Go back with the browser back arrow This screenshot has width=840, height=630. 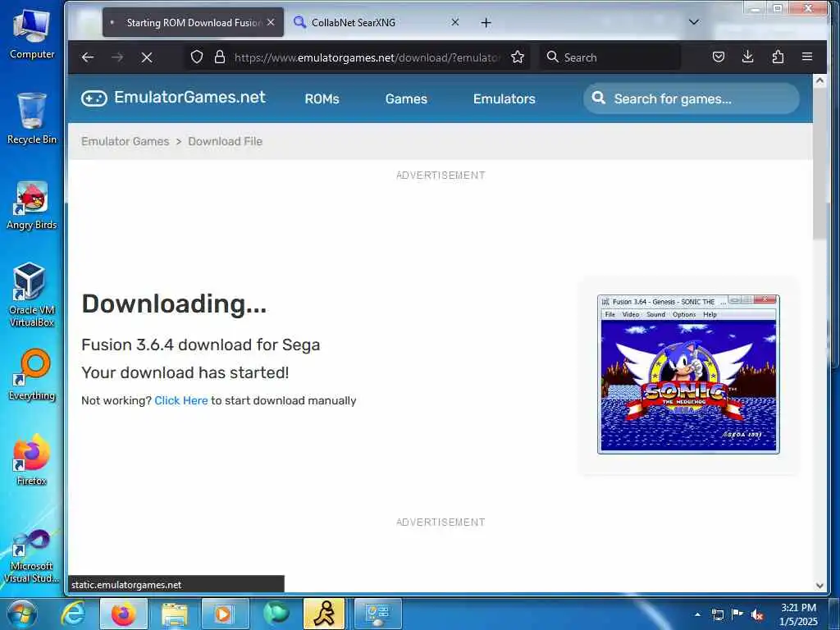pyautogui.click(x=88, y=57)
